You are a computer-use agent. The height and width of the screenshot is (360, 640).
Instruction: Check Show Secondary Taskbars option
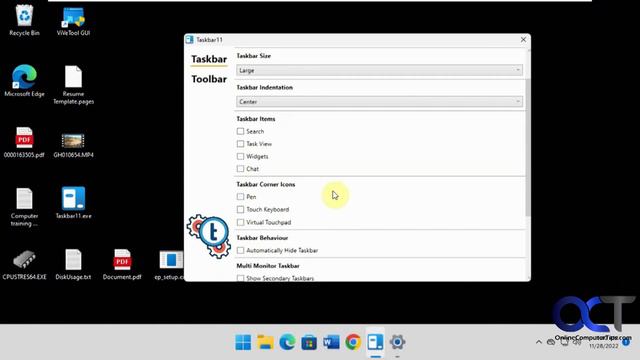(240, 278)
